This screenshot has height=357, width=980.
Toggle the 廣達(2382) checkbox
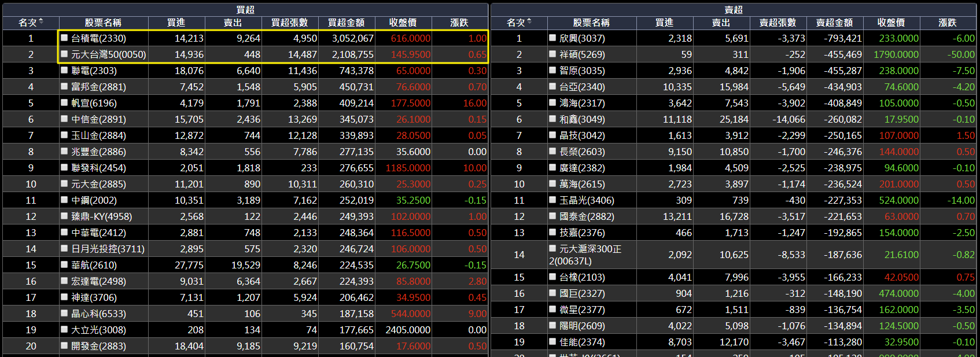553,167
